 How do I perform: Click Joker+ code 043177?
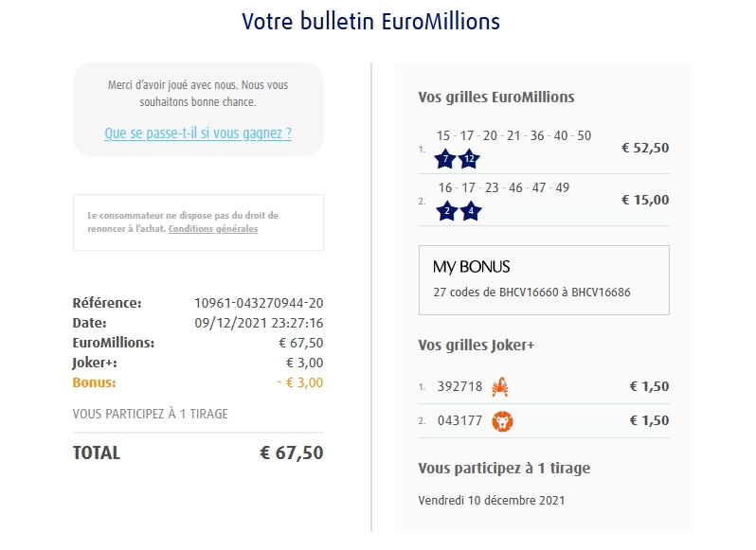pos(459,420)
